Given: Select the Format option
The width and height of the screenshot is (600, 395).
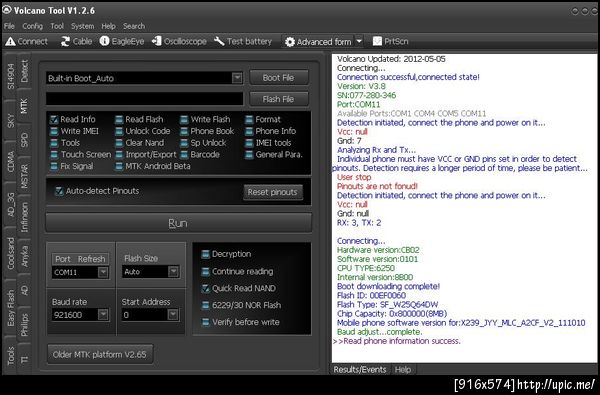Looking at the screenshot, I should coord(263,119).
